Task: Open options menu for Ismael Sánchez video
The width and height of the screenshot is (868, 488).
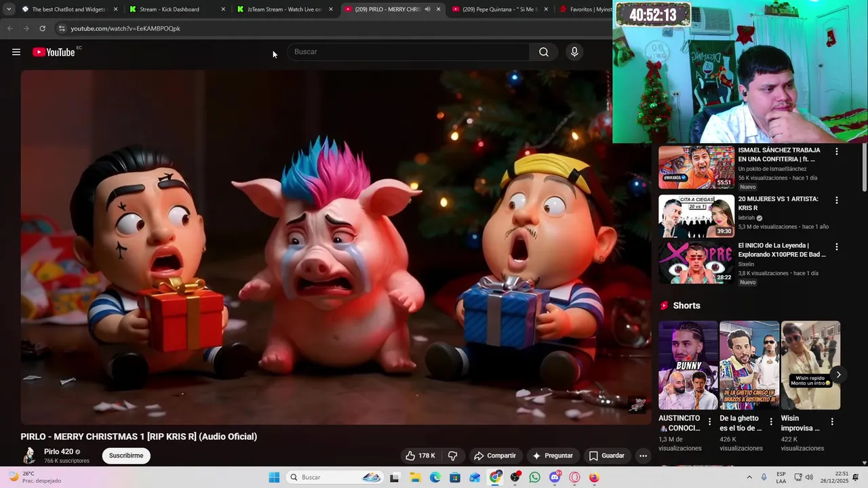Action: coord(836,152)
